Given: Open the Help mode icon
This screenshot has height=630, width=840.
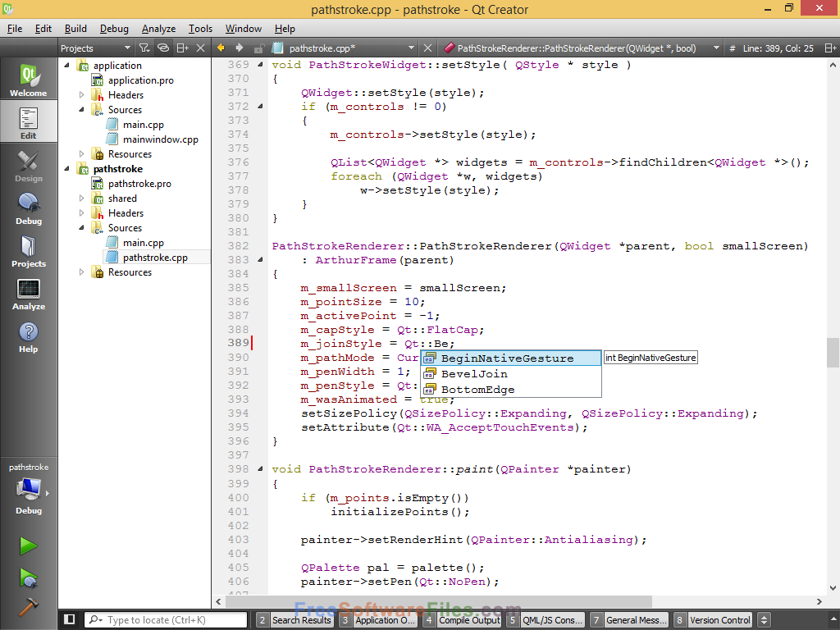Looking at the screenshot, I should (29, 336).
